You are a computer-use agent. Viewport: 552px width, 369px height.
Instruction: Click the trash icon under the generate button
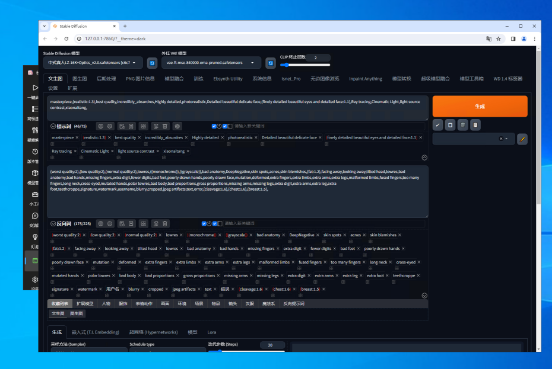click(463, 125)
